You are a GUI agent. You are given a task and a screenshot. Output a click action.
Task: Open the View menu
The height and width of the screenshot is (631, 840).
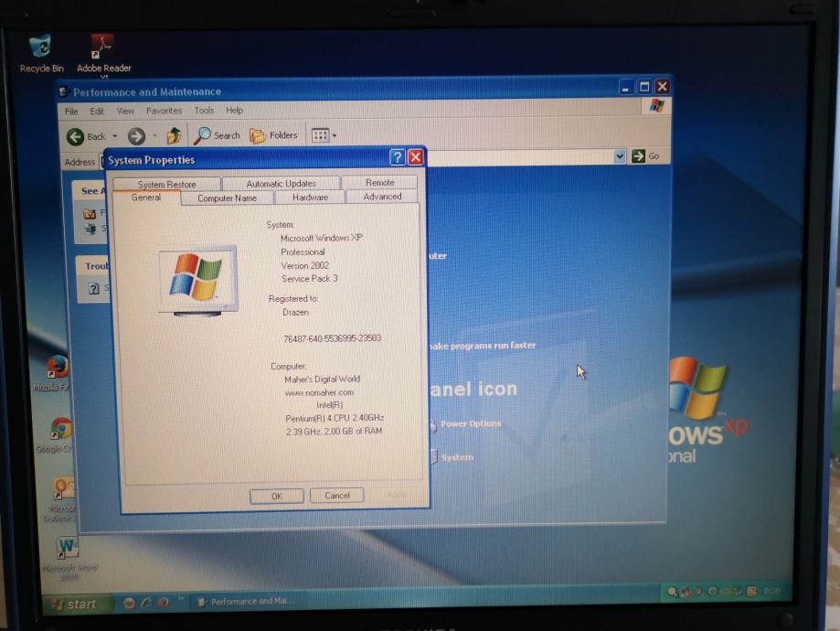pyautogui.click(x=125, y=111)
